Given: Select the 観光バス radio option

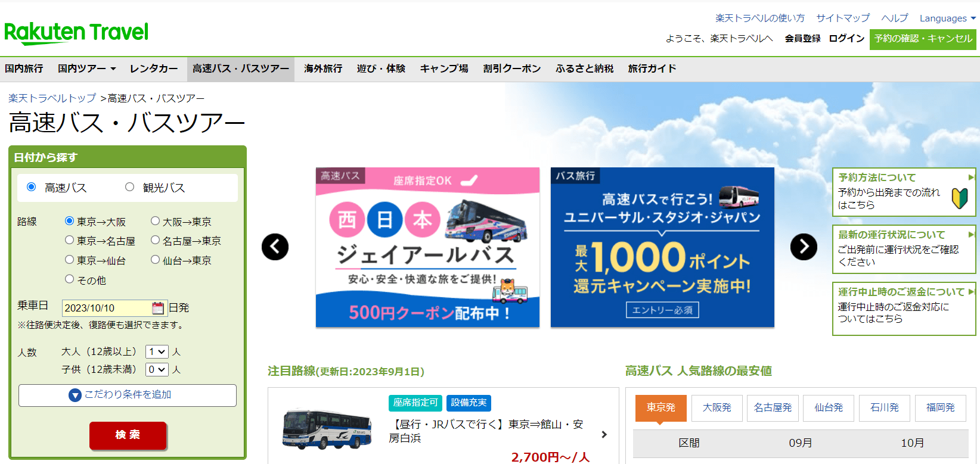Looking at the screenshot, I should [x=130, y=187].
